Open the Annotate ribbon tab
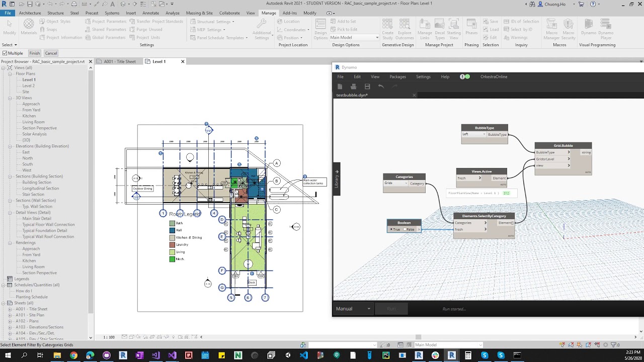The height and width of the screenshot is (362, 644). tap(150, 13)
